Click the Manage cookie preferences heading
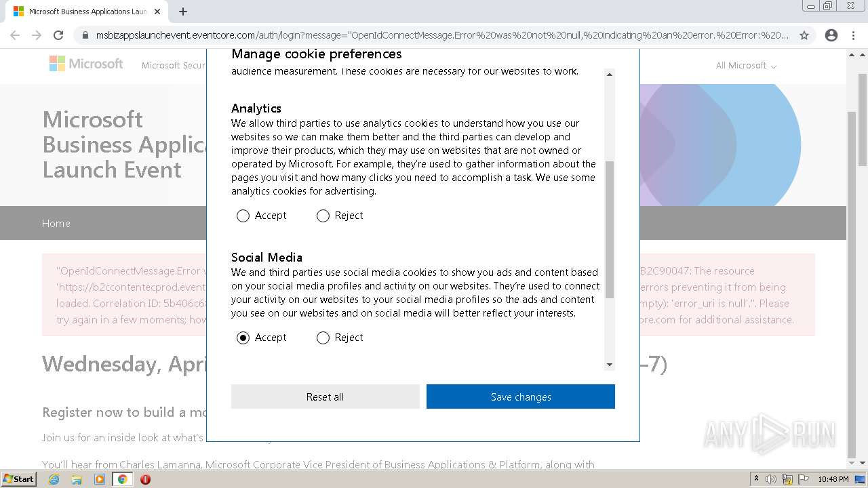The width and height of the screenshot is (868, 488). (316, 54)
